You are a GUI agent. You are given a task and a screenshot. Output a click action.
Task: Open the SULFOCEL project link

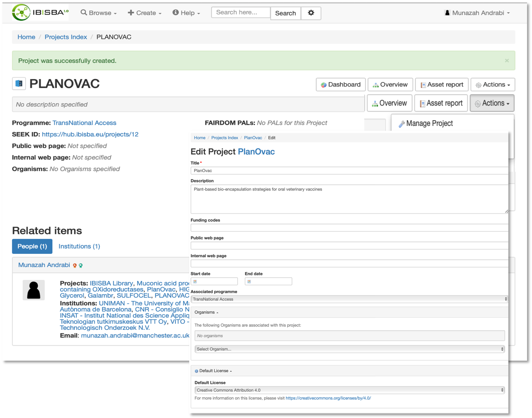tap(134, 295)
